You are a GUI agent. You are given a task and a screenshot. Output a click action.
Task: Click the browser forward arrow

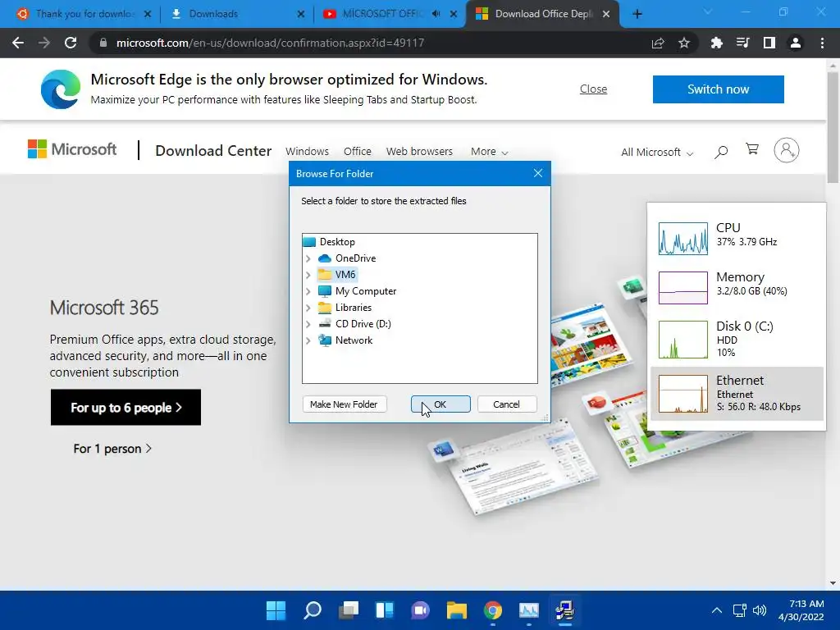click(44, 43)
